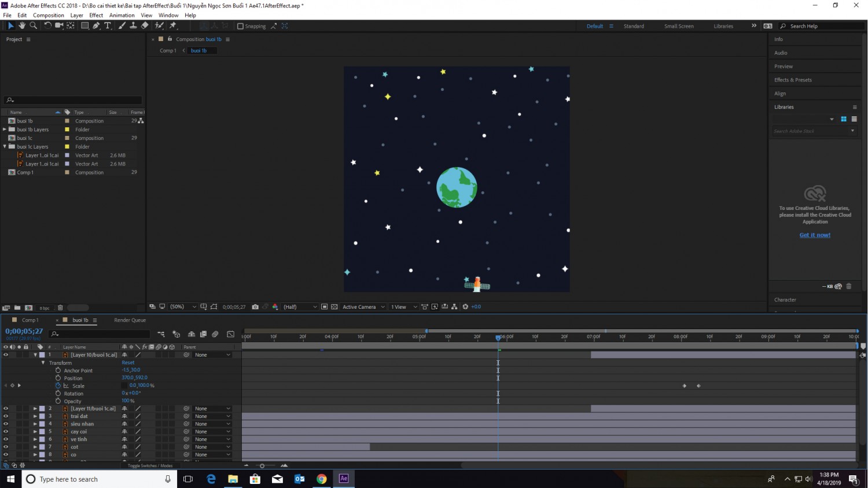
Task: Enable the Snapping checkbox
Action: 241,26
